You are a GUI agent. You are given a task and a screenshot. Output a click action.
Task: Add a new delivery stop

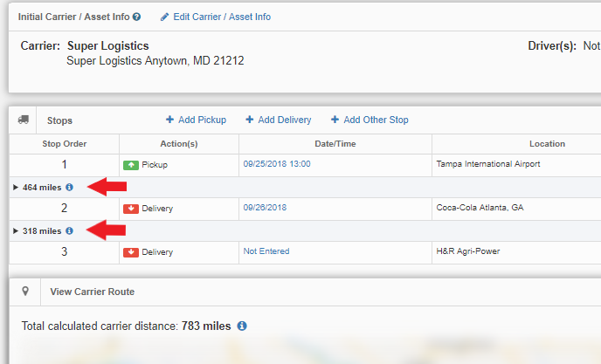(x=278, y=120)
